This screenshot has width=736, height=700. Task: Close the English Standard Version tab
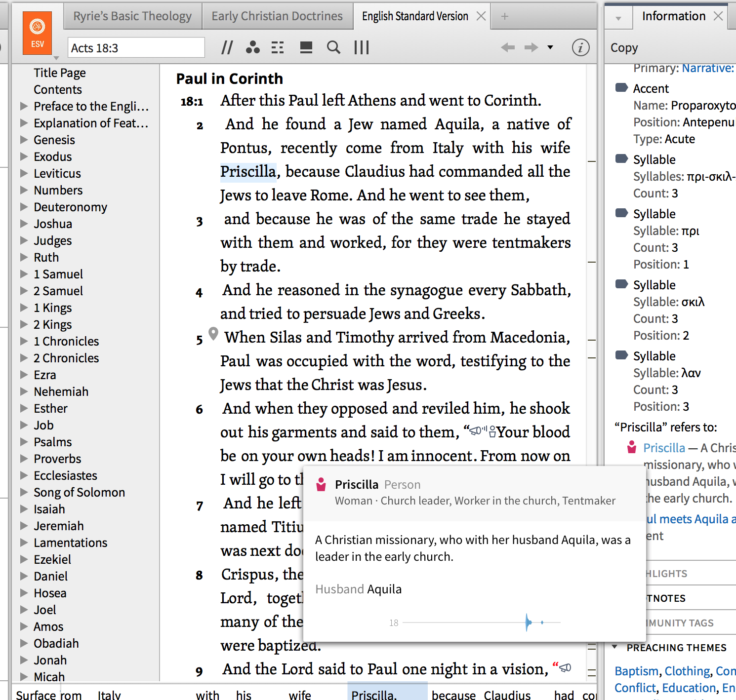481,16
